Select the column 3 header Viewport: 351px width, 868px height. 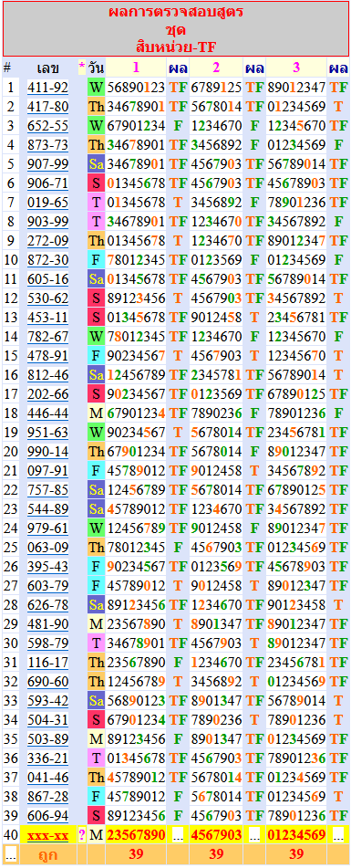tap(296, 68)
